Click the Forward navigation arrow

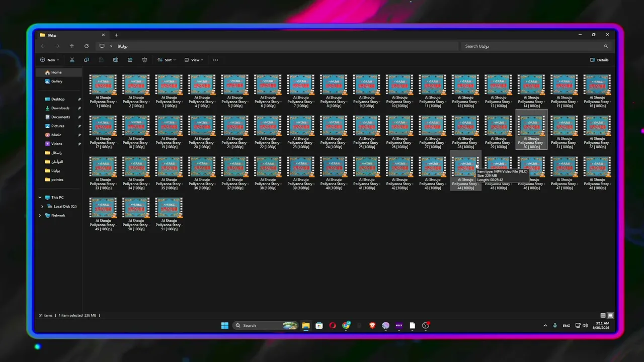point(57,46)
